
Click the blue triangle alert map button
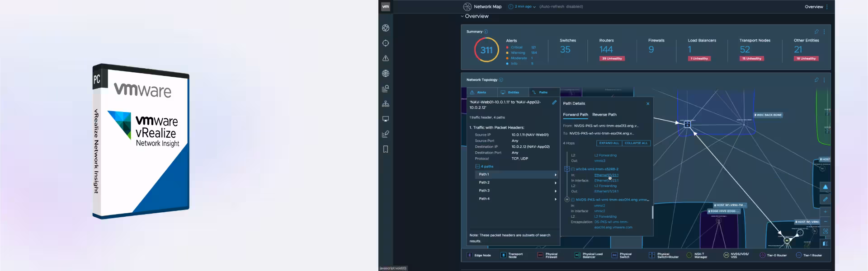coord(825,187)
